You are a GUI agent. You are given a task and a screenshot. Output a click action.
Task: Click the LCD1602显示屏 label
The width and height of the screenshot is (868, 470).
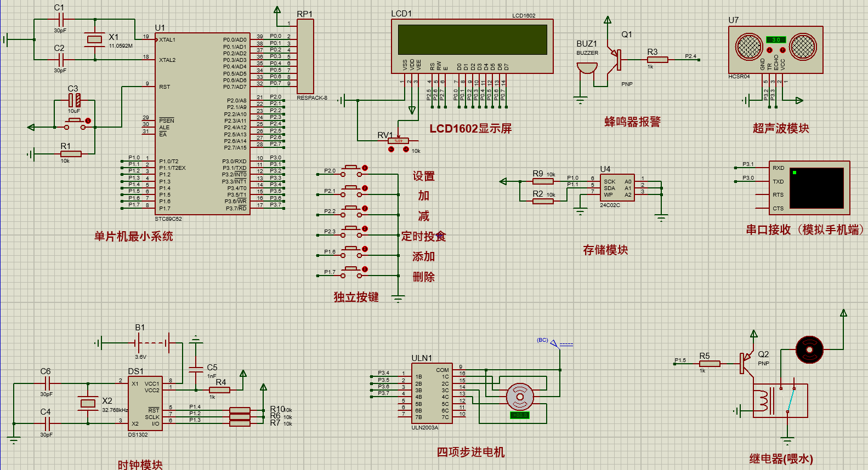click(x=470, y=128)
